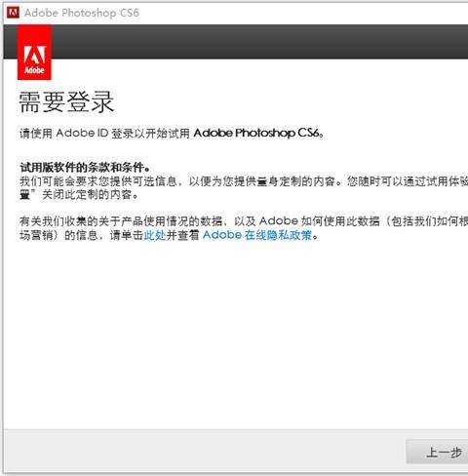Click bold Adobe Photoshop CS6 in the sentence
This screenshot has height=476, width=468.
coord(256,133)
